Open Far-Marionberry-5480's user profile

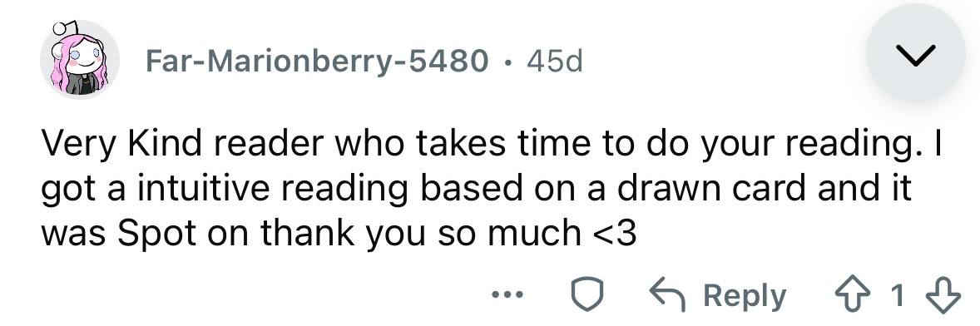pyautogui.click(x=317, y=61)
